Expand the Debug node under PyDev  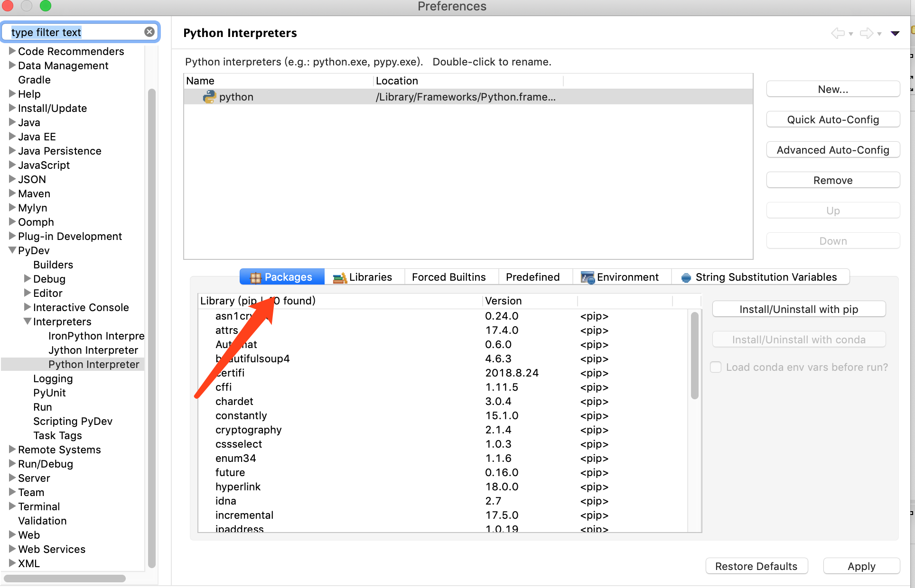pos(28,278)
